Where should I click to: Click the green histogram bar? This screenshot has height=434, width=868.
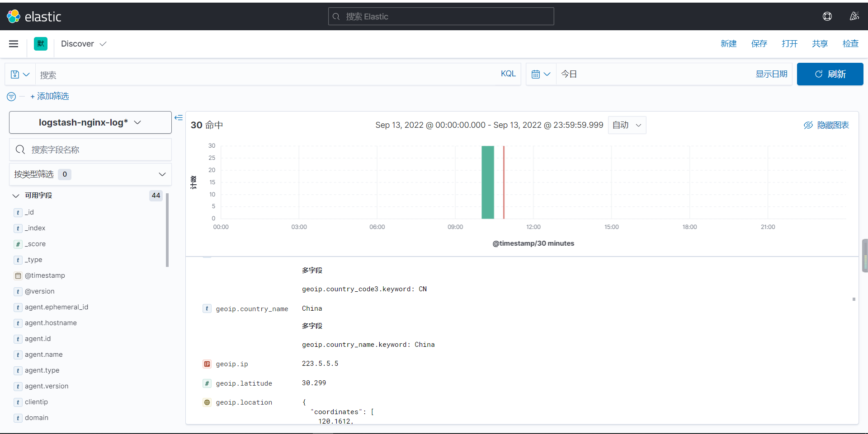click(488, 182)
